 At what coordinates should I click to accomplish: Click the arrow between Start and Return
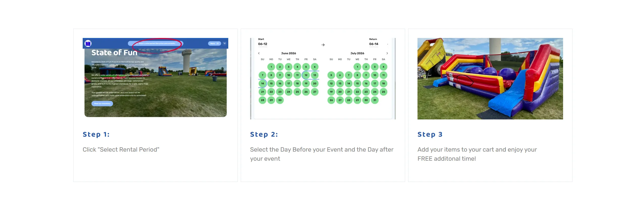[323, 45]
